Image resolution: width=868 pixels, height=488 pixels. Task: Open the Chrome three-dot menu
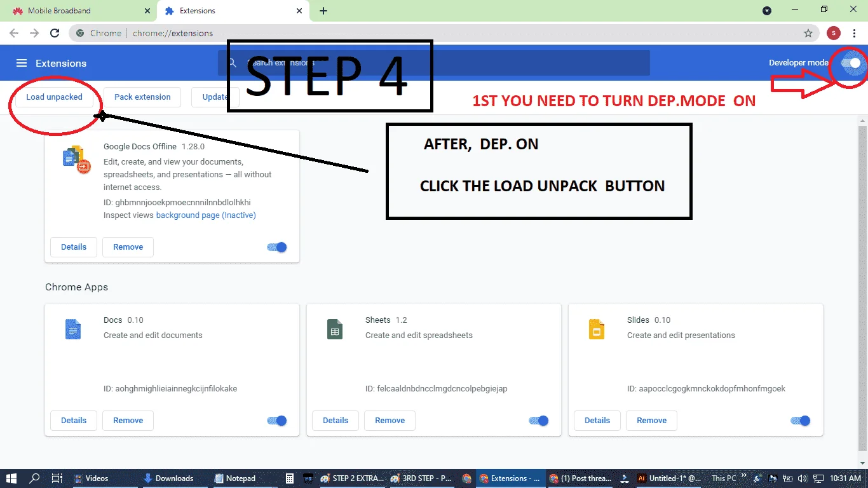[x=855, y=33]
